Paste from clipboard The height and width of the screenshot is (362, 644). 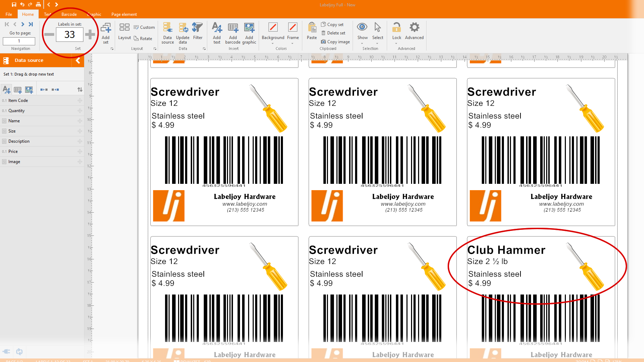[x=312, y=32]
